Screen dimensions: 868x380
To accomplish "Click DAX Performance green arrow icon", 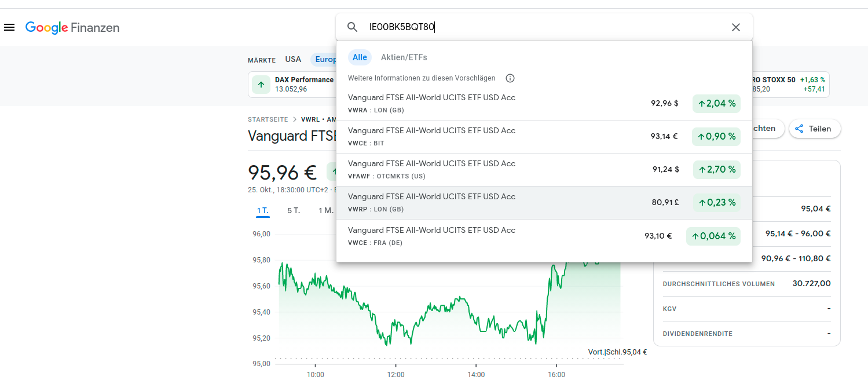I will click(261, 85).
